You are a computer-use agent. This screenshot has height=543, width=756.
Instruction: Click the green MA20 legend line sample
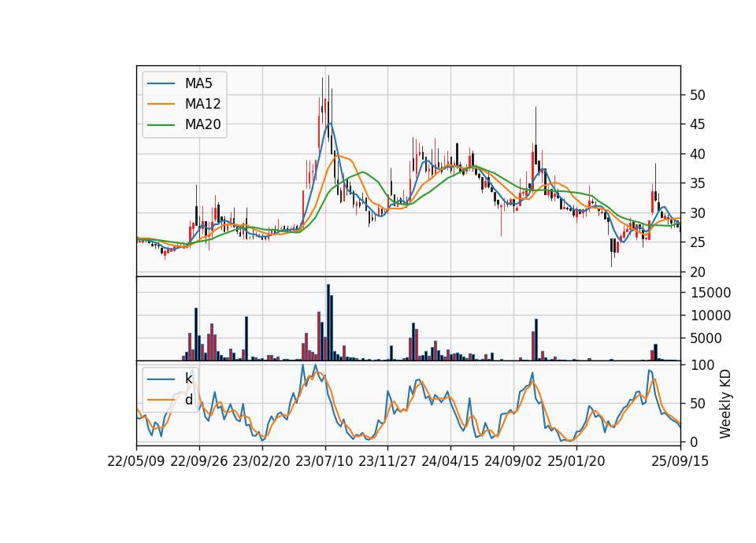161,125
